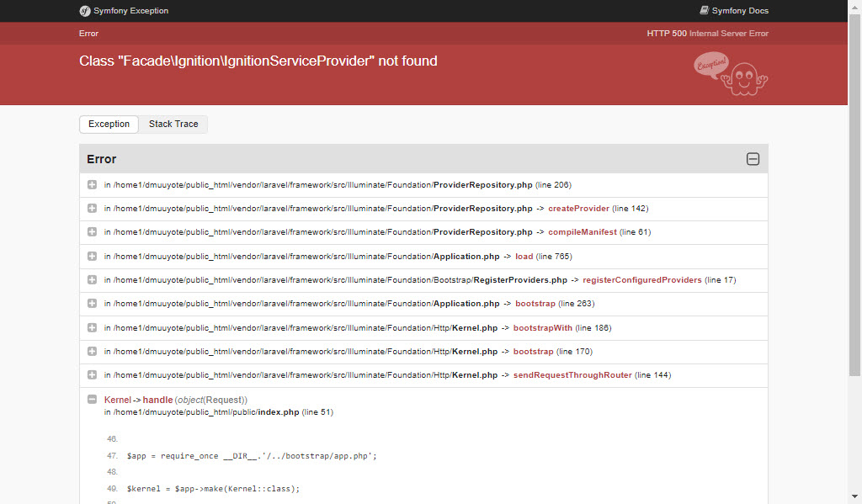Click the page vertical scrollbar thumb
The height and width of the screenshot is (504, 862).
(854, 195)
